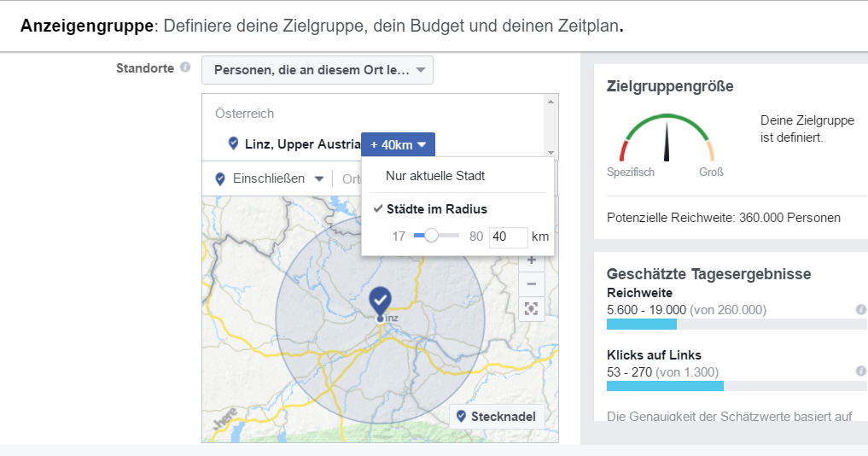Image resolution: width=868 pixels, height=456 pixels.
Task: Click the pin icon beside Linz, Upper Austria
Action: click(x=233, y=143)
